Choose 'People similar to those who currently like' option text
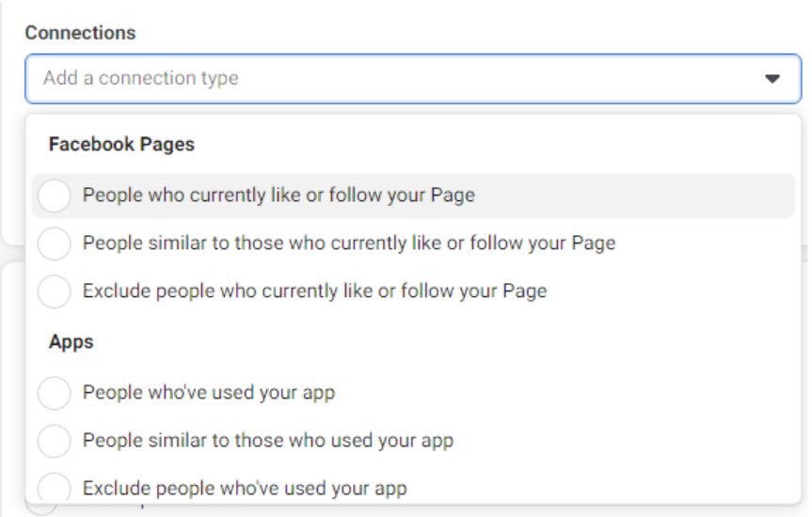Image resolution: width=812 pixels, height=517 pixels. click(348, 243)
